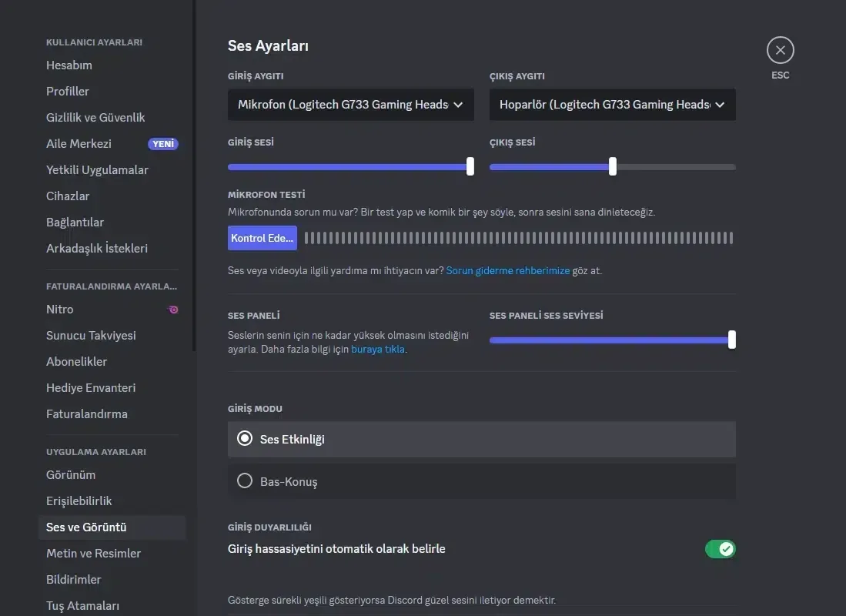846x616 pixels.
Task: Follow the buraya tıkla link
Action: point(378,350)
